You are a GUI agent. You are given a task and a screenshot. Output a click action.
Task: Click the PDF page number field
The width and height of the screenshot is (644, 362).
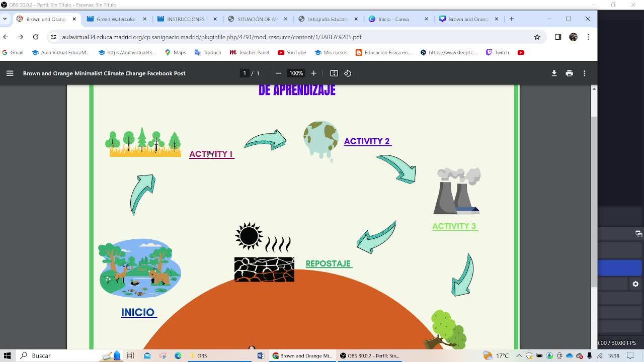pyautogui.click(x=245, y=73)
